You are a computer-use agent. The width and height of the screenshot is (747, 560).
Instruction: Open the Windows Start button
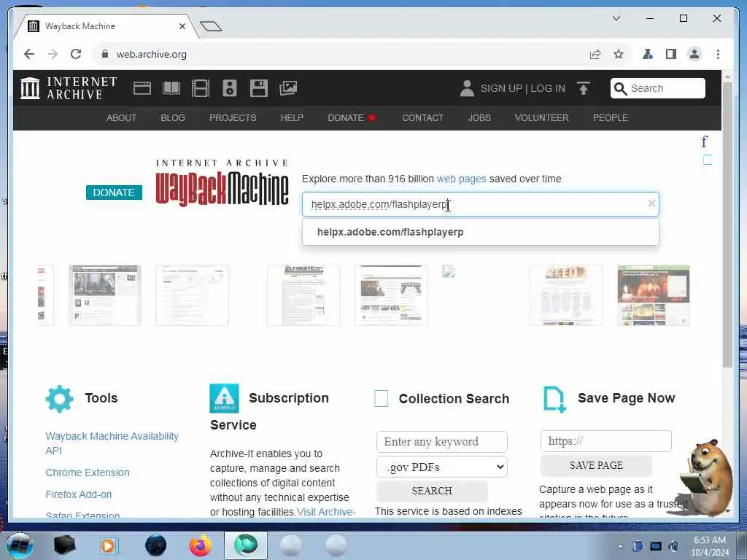(19, 545)
